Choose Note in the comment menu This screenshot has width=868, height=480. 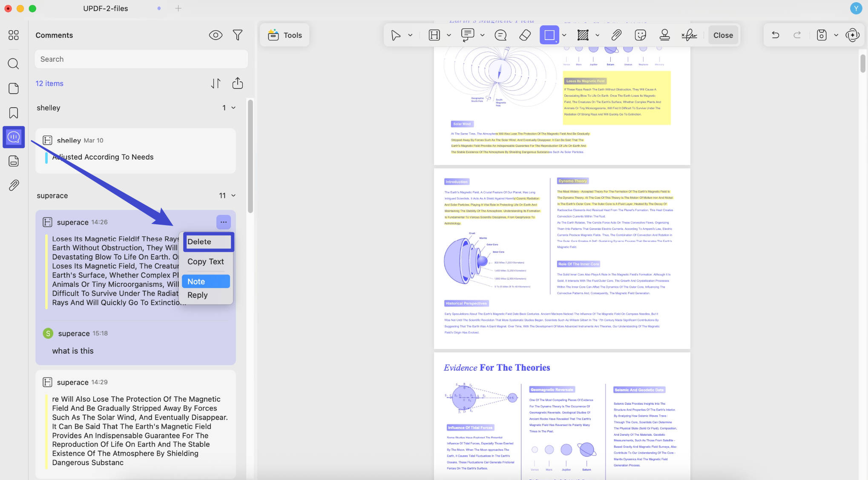[206, 281]
